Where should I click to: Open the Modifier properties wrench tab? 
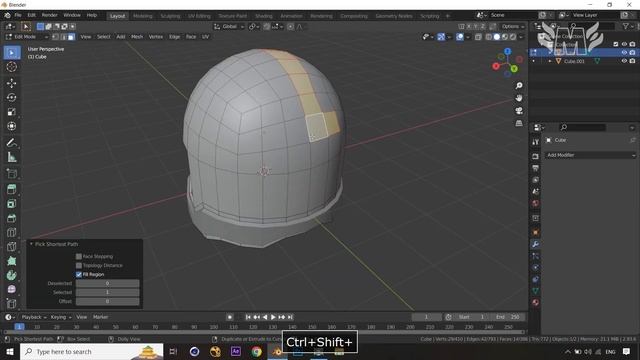[x=535, y=244]
